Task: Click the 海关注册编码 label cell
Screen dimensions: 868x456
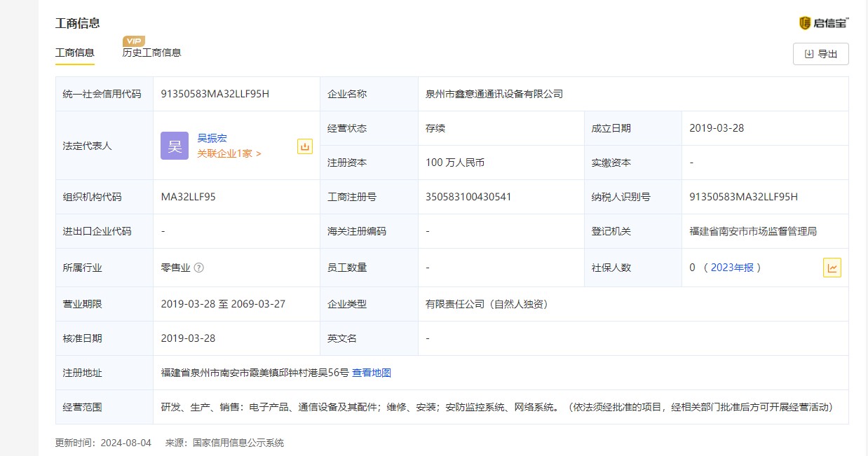Action: (x=369, y=231)
